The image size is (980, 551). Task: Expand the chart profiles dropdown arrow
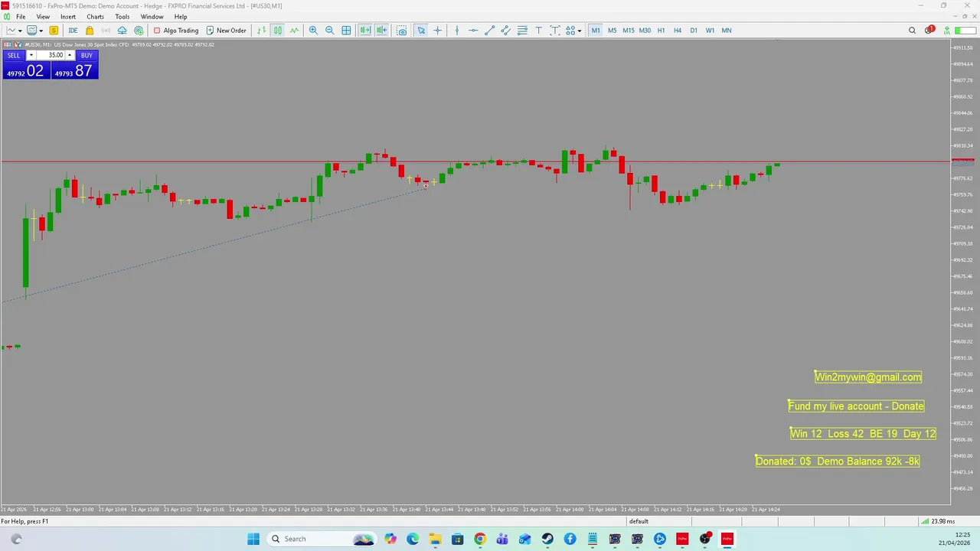click(41, 31)
